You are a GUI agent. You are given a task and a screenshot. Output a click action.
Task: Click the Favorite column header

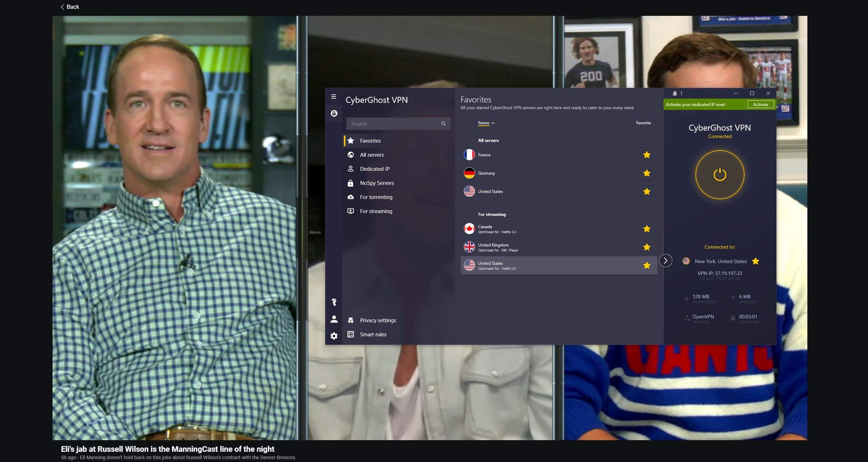(x=643, y=123)
